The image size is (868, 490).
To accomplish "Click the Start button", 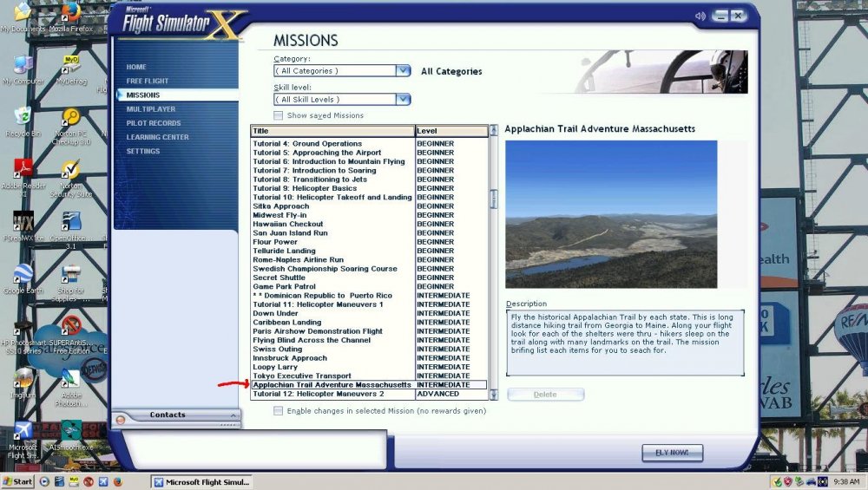I will pyautogui.click(x=18, y=481).
